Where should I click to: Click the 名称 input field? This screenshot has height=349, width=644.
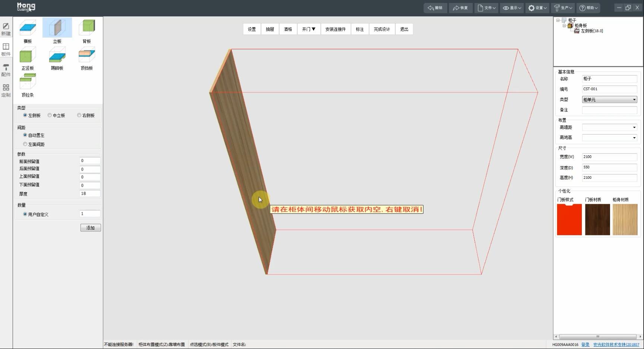[609, 79]
